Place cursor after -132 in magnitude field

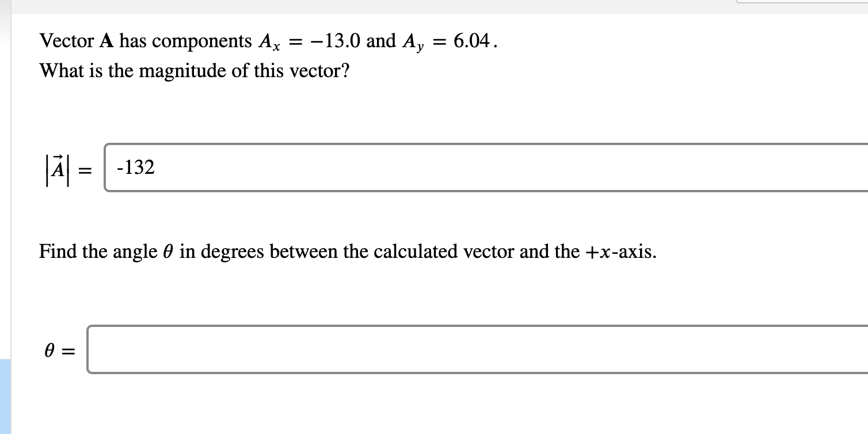[x=157, y=168]
